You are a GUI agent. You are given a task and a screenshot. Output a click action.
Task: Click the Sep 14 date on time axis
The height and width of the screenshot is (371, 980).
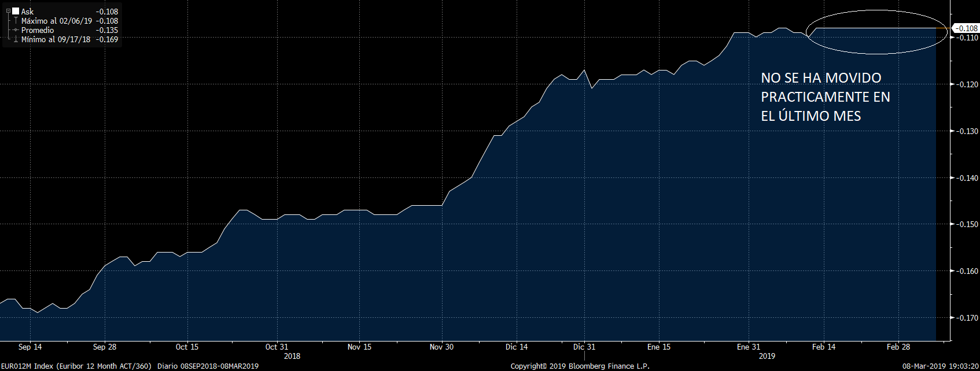click(x=30, y=347)
